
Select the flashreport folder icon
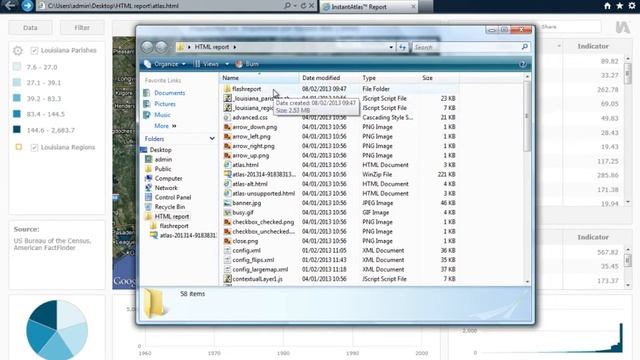coord(227,89)
